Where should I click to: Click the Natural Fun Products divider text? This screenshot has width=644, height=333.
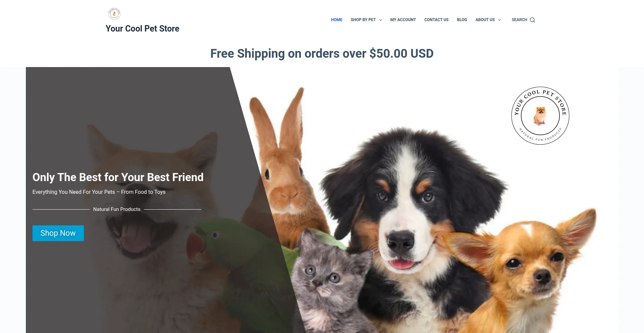[117, 209]
